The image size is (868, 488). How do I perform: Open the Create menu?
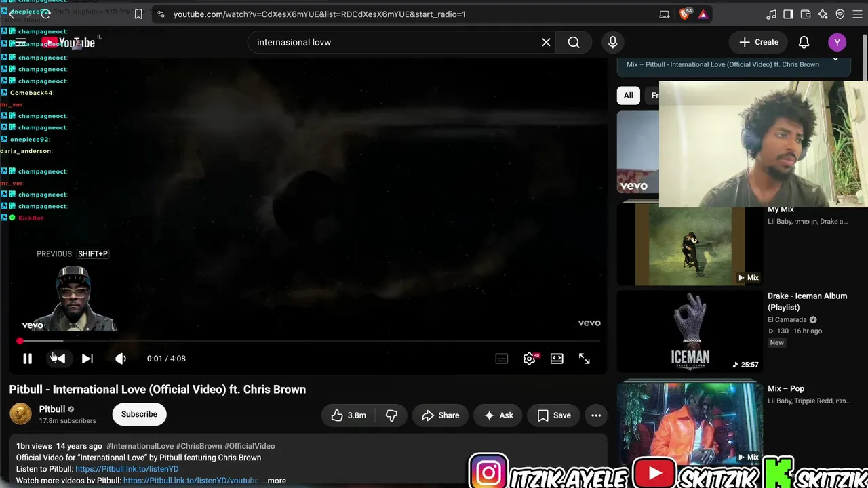pos(759,42)
